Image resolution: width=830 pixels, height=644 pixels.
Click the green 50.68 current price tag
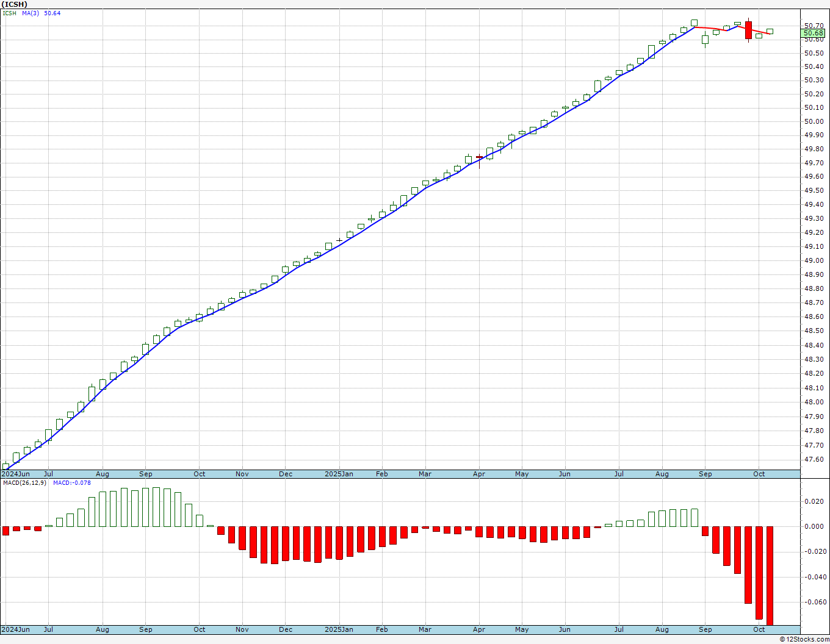click(814, 33)
